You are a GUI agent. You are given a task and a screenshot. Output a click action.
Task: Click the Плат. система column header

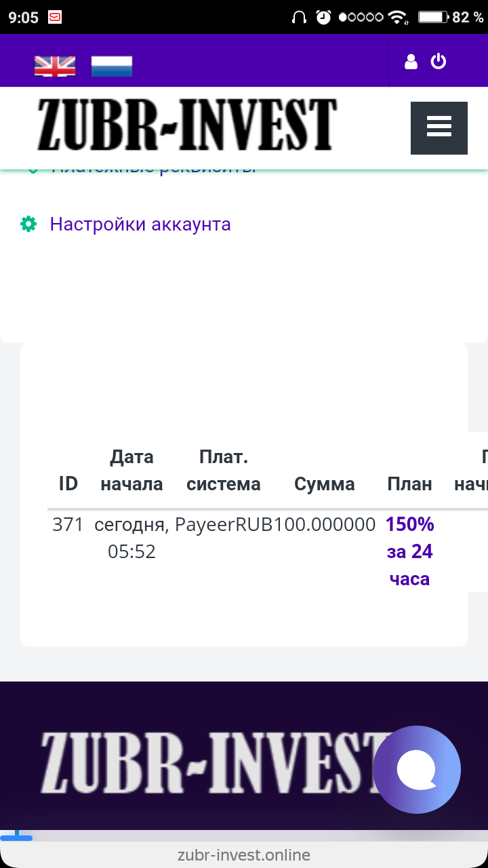(224, 470)
